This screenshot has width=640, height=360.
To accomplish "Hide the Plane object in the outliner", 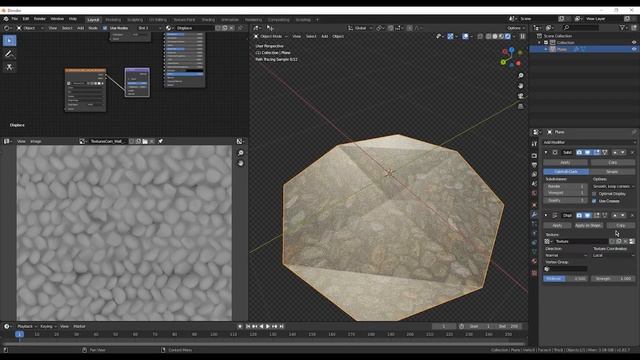I will [634, 49].
